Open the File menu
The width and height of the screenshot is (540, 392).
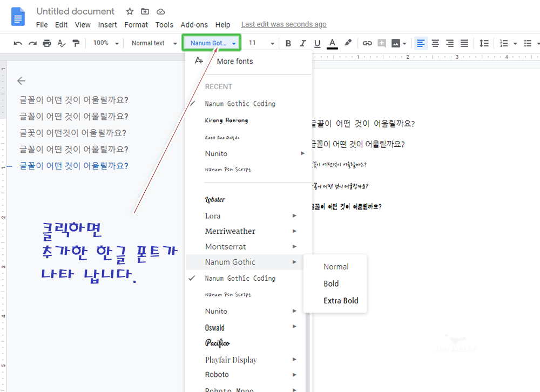(x=42, y=25)
